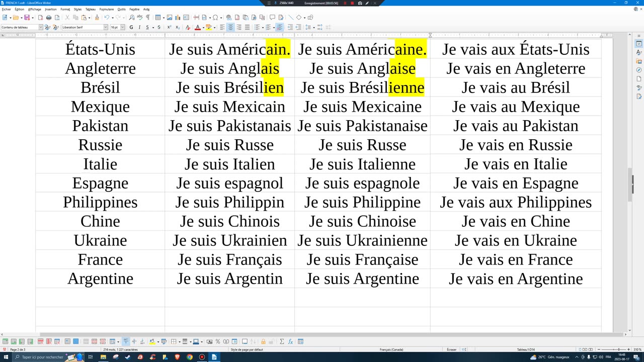Viewport: 644px width, 362px height.
Task: Click the Table properties icon
Action: [x=300, y=341]
